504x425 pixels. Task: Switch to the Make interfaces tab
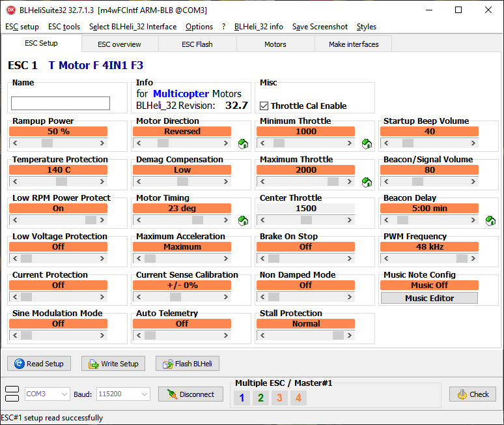(x=354, y=44)
